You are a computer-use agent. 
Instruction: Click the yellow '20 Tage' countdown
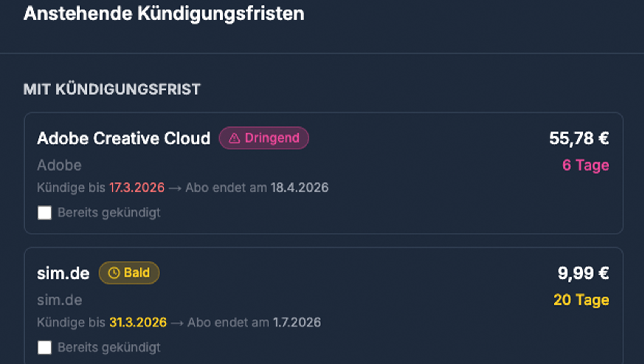[581, 300]
